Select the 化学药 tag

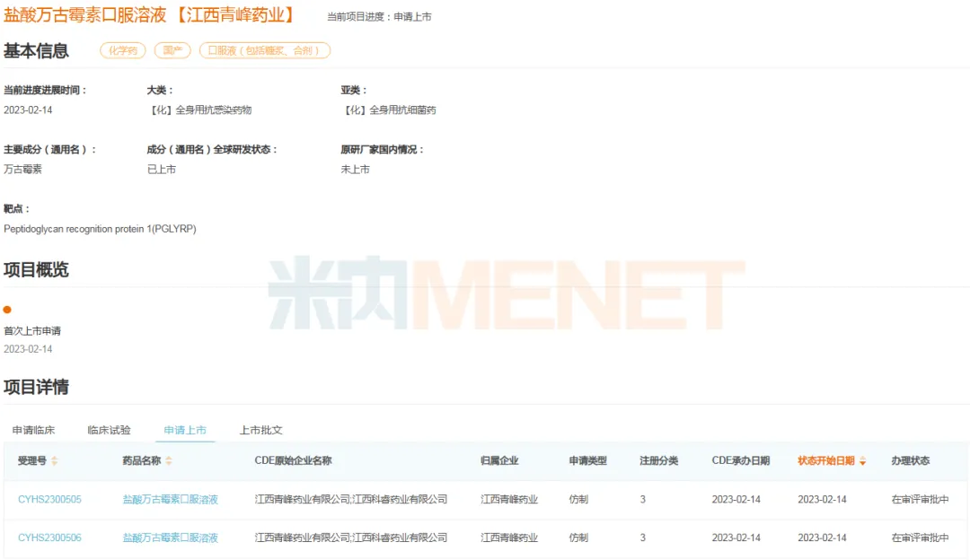[122, 51]
